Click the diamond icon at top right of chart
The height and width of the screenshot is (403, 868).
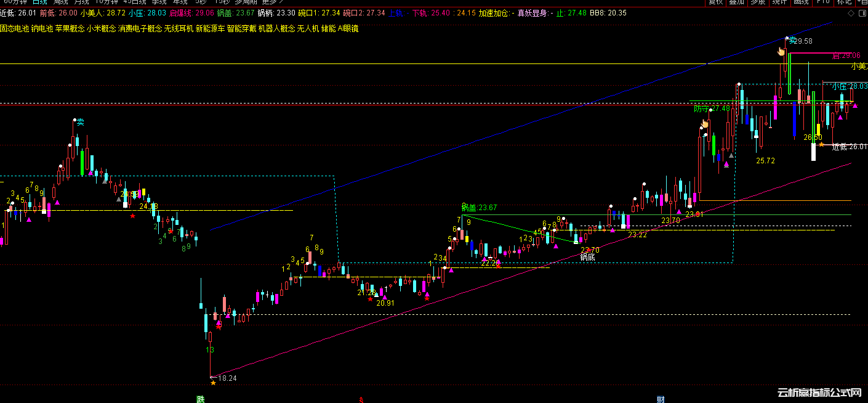(x=851, y=12)
